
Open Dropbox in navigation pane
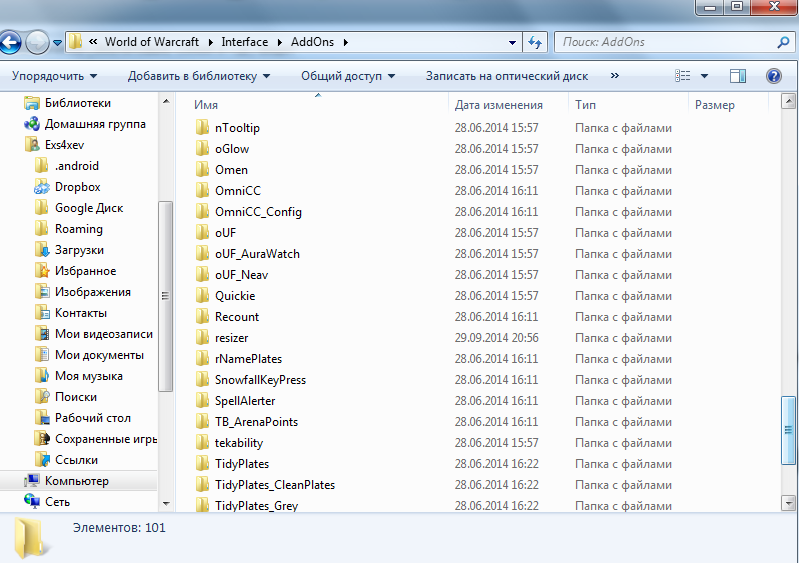(67, 187)
